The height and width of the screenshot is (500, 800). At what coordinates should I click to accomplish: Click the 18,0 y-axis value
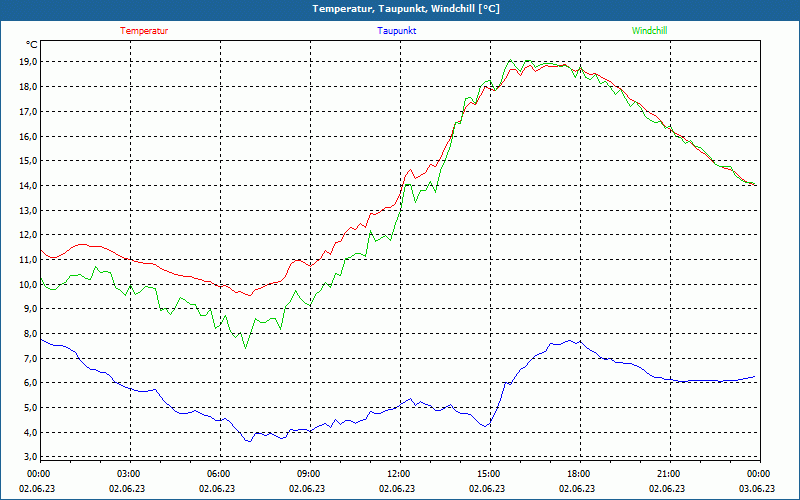coord(29,87)
